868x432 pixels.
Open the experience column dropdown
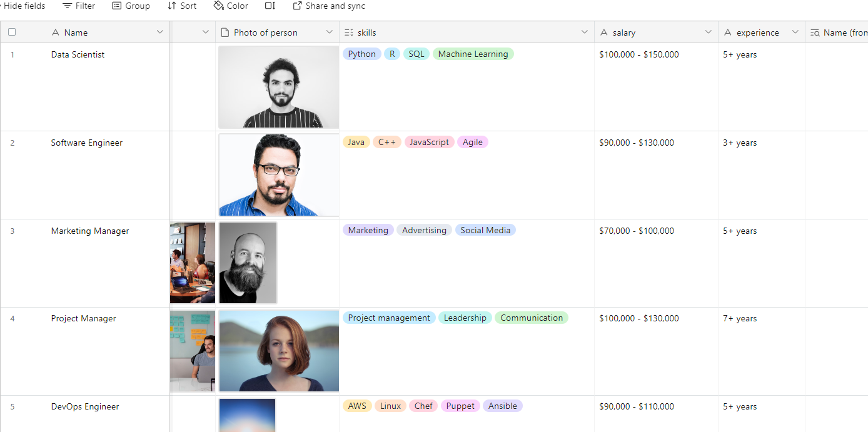795,32
